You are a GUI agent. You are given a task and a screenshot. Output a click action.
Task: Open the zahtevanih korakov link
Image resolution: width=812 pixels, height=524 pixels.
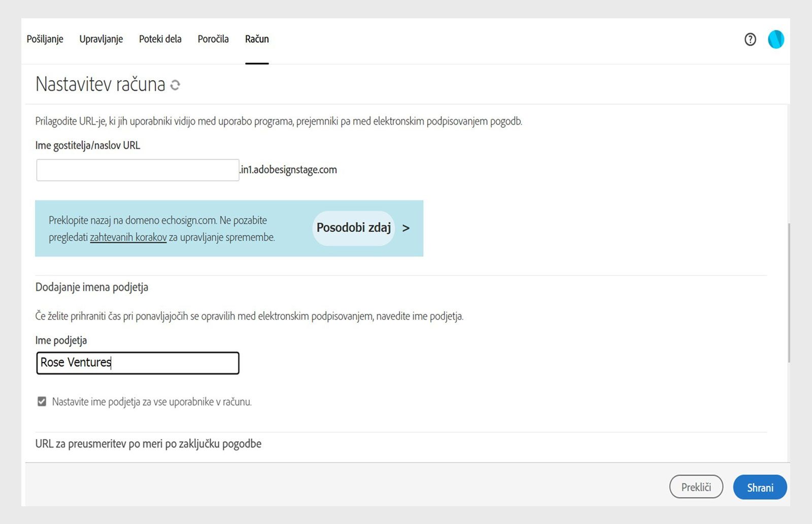click(x=128, y=237)
